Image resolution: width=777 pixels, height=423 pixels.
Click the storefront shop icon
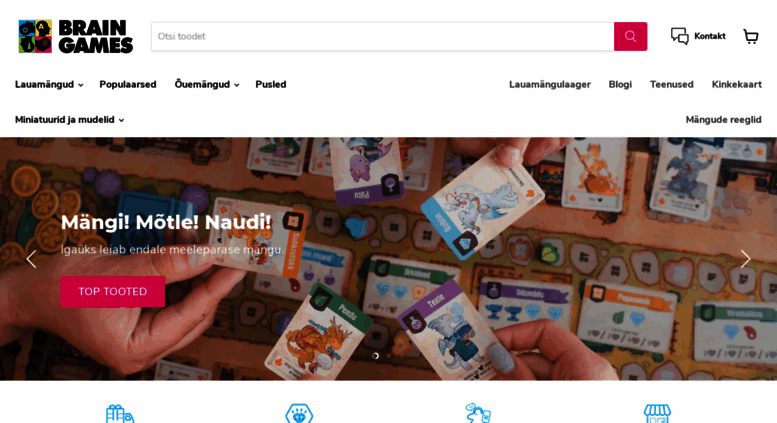[657, 414]
